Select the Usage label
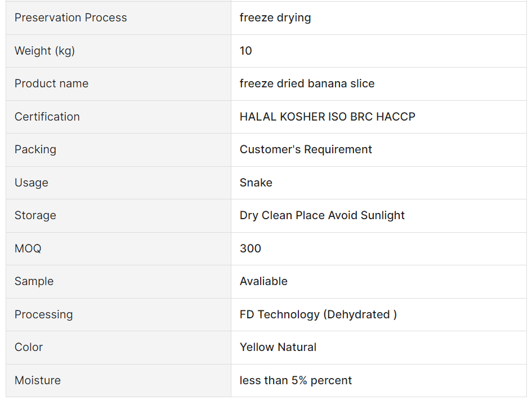532x400 pixels. tap(32, 183)
